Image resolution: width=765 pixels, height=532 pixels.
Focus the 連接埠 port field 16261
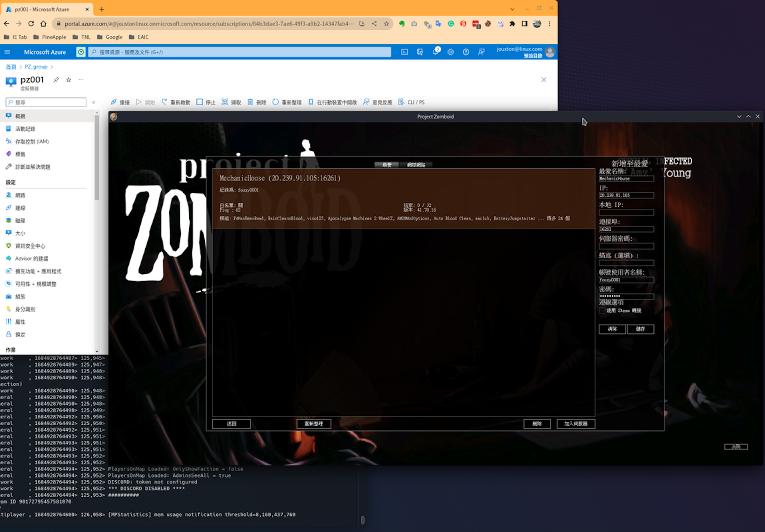626,229
